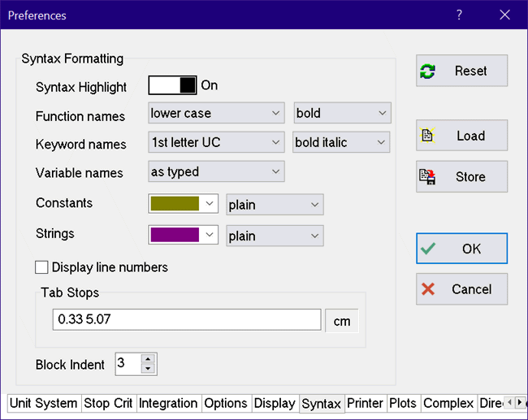Open the Printer tab
Image resolution: width=528 pixels, height=420 pixels.
(365, 403)
